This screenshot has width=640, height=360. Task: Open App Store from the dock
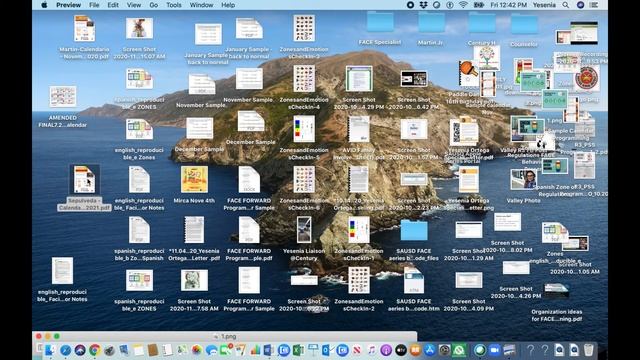tap(429, 350)
